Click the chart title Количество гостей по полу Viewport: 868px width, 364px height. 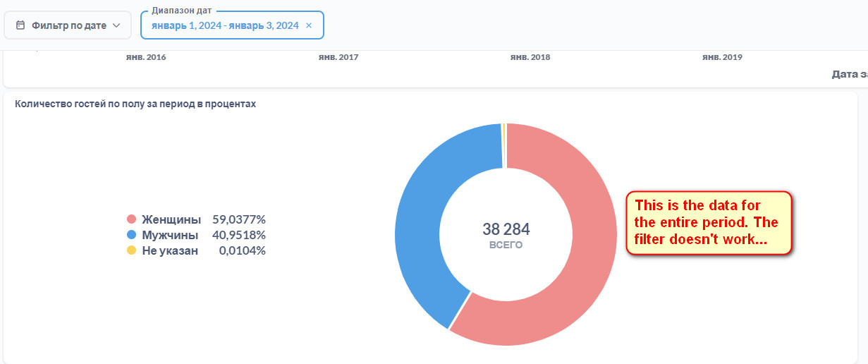pyautogui.click(x=135, y=104)
